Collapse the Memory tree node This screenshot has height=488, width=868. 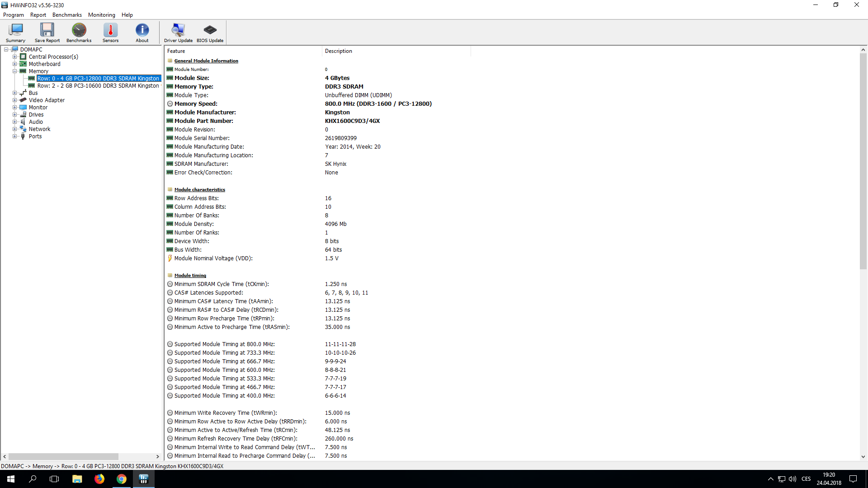tap(15, 71)
